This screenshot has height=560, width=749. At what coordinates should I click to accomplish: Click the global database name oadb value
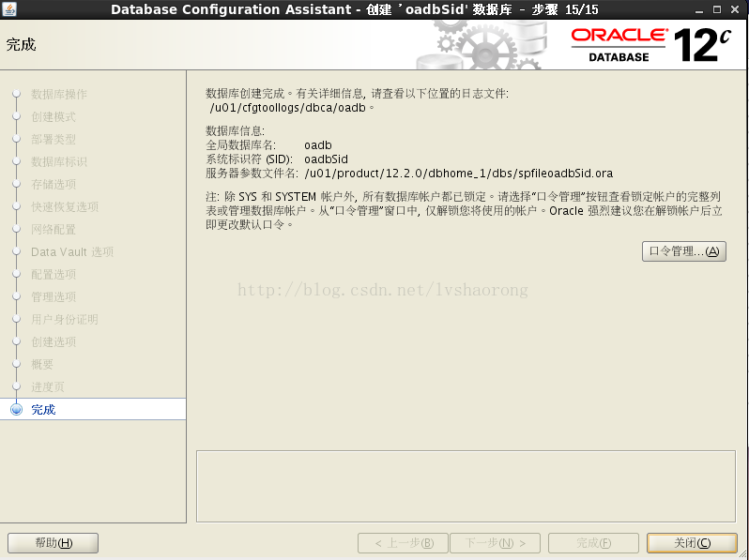[x=317, y=145]
